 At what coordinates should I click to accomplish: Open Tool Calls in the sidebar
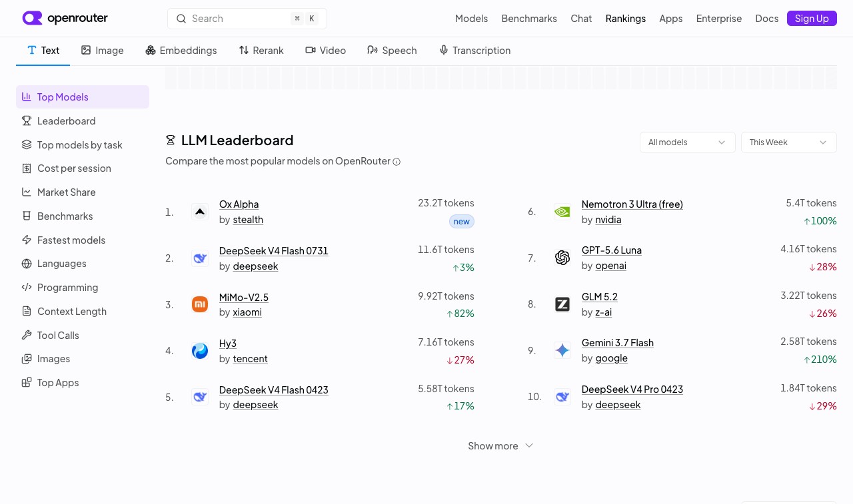coord(83,336)
